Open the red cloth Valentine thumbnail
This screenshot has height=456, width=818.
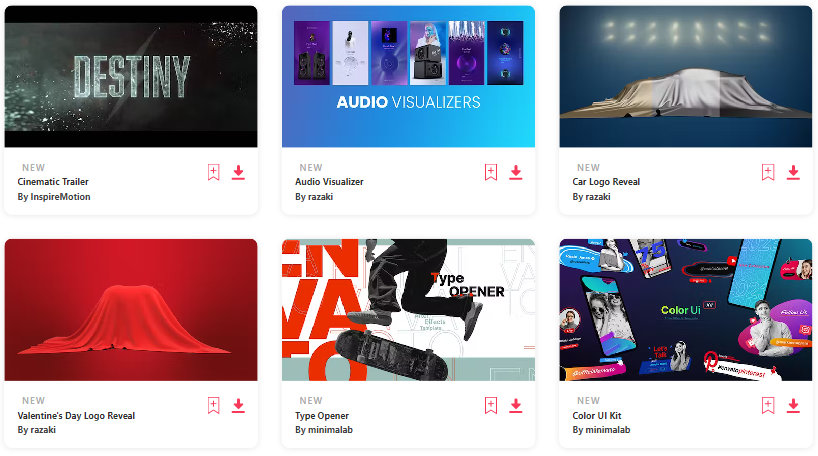coord(131,310)
